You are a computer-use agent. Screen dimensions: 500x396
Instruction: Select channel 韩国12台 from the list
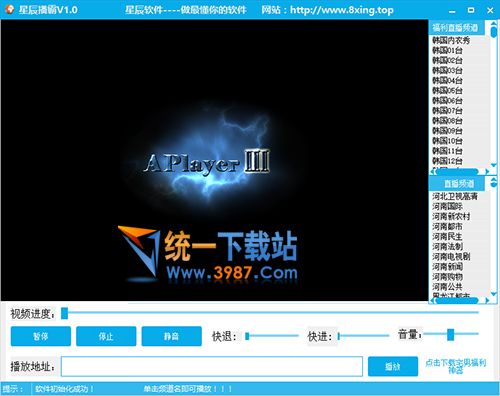[447, 161]
